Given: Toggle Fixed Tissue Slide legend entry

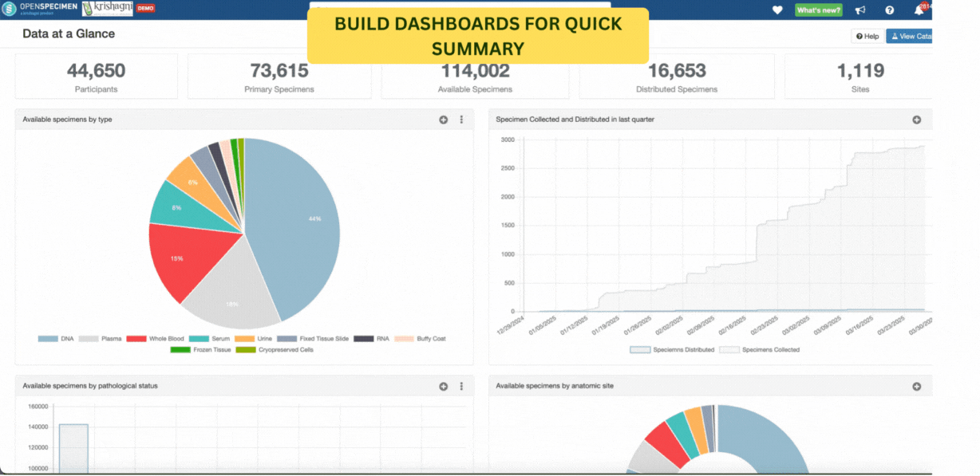Looking at the screenshot, I should pos(314,339).
